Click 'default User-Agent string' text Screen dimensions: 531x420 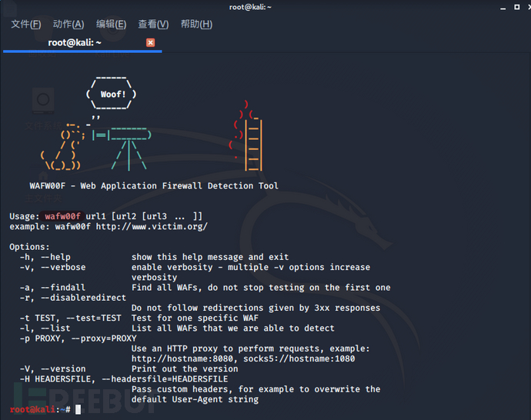point(195,399)
